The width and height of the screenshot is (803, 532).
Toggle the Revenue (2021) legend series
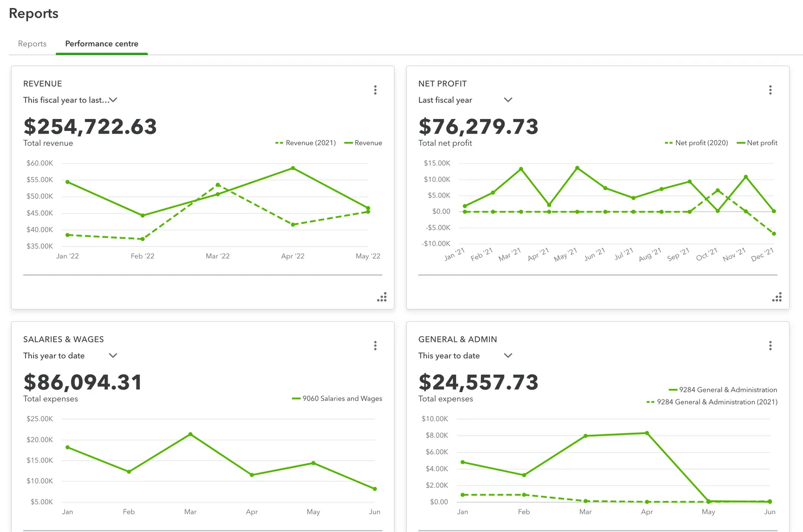point(306,143)
